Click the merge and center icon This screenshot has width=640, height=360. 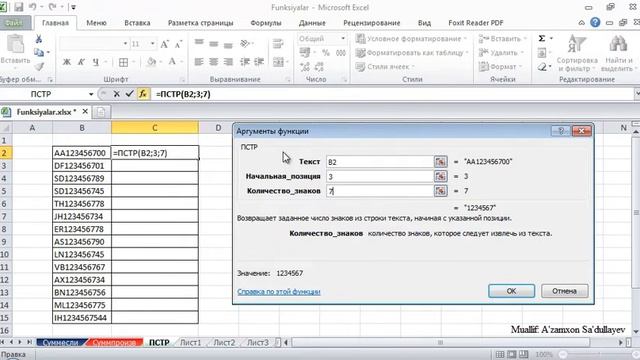tap(278, 62)
